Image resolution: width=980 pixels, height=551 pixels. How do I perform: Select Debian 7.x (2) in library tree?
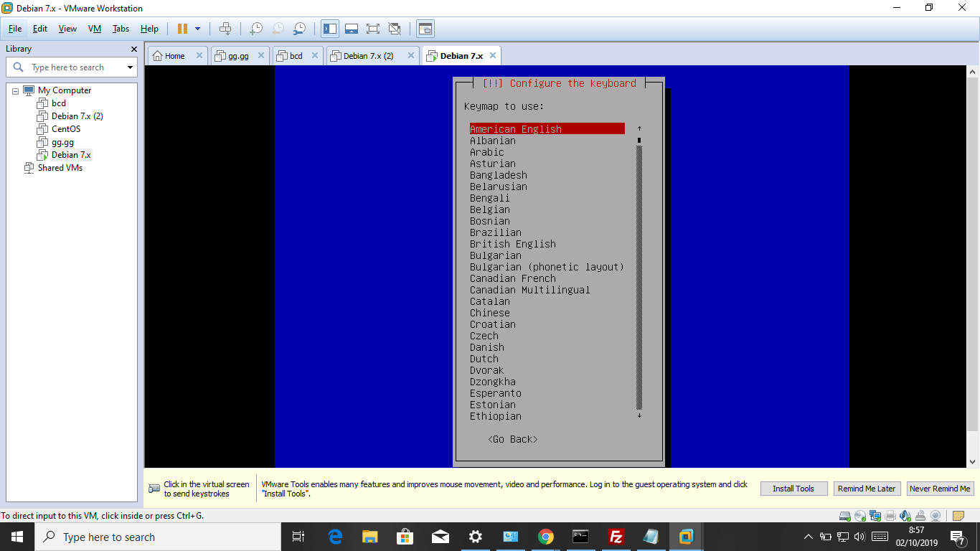click(x=77, y=116)
